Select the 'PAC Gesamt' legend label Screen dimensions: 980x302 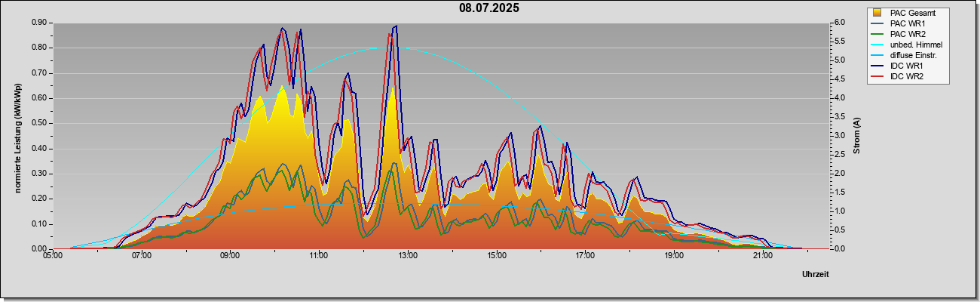[x=911, y=13]
